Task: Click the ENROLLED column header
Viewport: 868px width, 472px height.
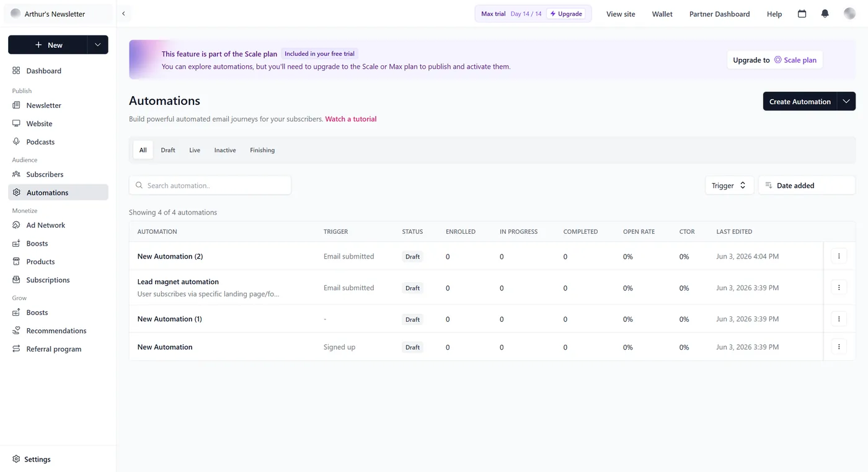Action: click(x=461, y=231)
